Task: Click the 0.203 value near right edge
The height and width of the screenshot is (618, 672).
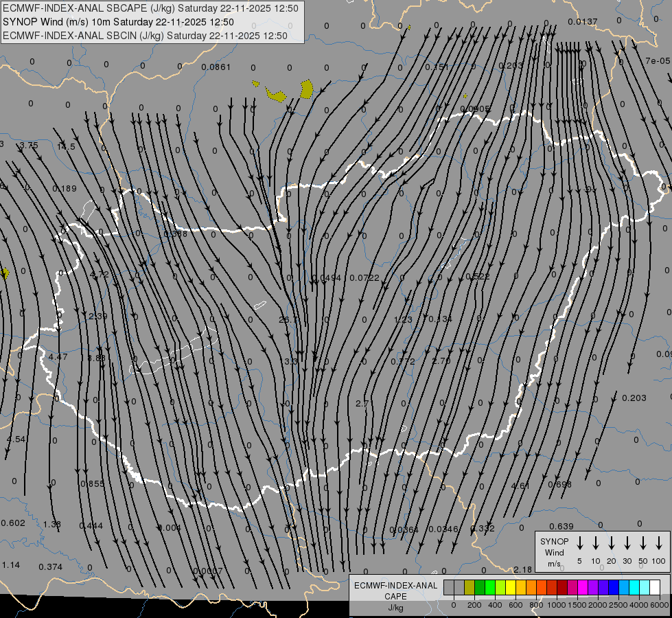Action: [x=634, y=398]
